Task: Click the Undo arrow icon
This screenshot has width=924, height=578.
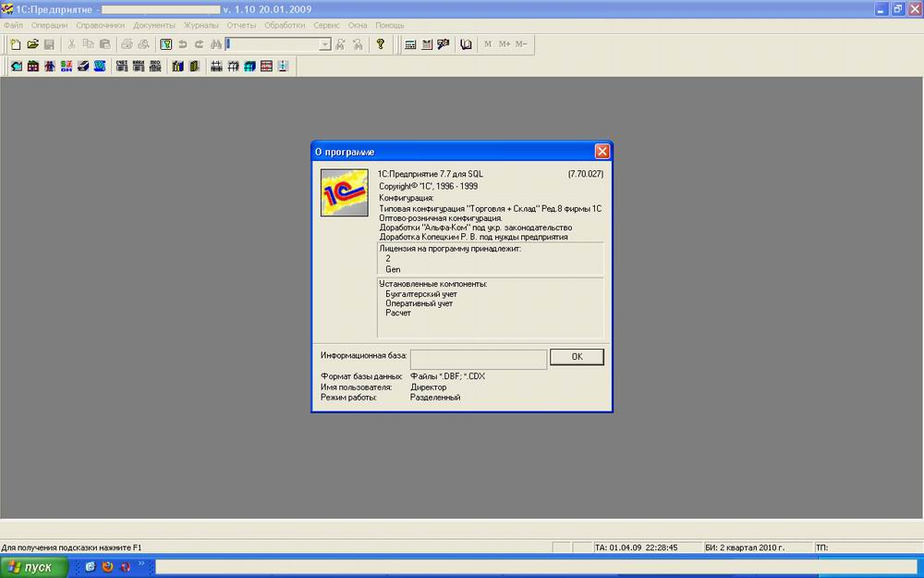Action: [x=183, y=44]
